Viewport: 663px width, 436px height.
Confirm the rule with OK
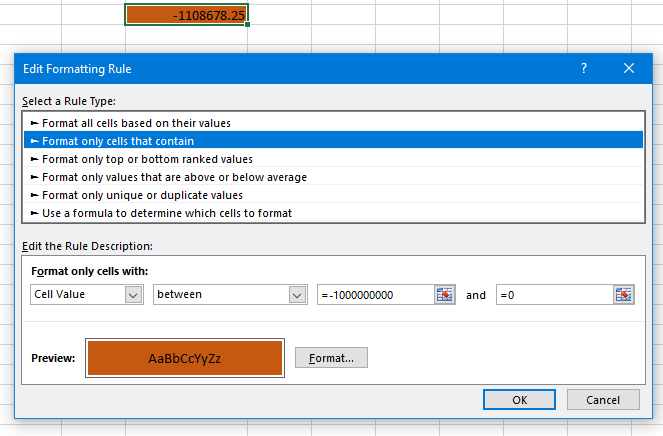(519, 400)
